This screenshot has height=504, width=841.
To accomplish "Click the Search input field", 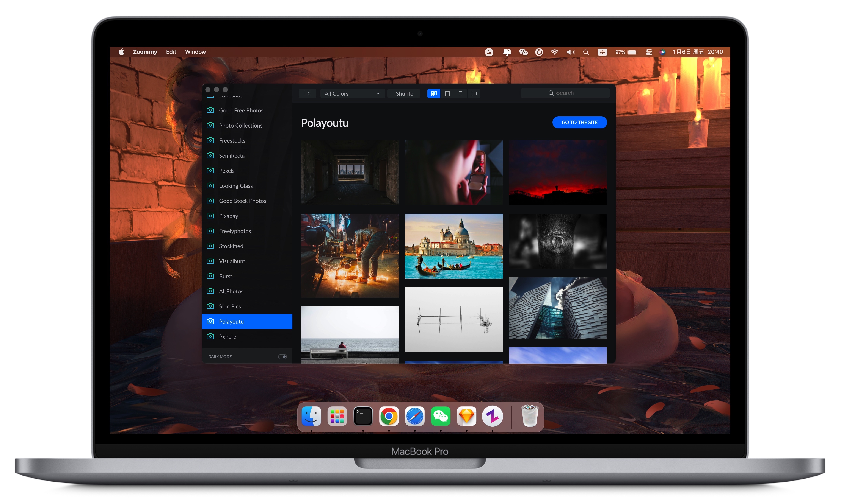I will [574, 93].
